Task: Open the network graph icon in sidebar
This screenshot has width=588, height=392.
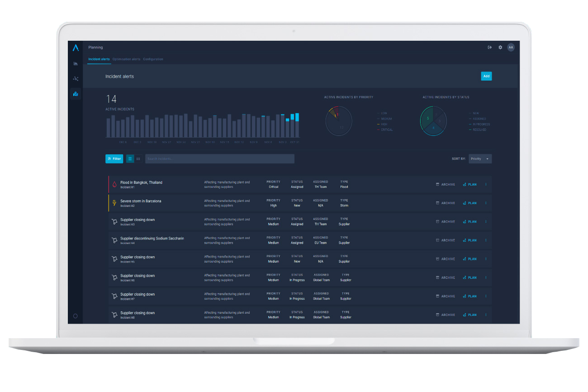Action: (x=76, y=79)
